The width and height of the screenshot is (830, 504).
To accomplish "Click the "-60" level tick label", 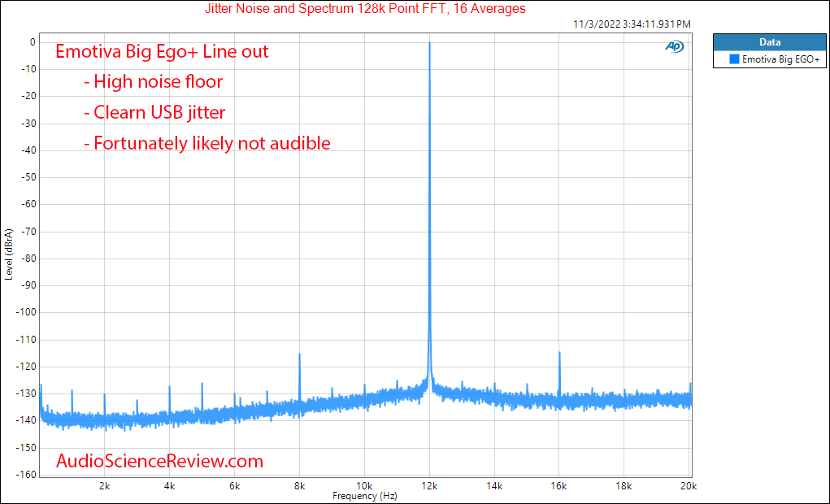I will pyautogui.click(x=28, y=204).
